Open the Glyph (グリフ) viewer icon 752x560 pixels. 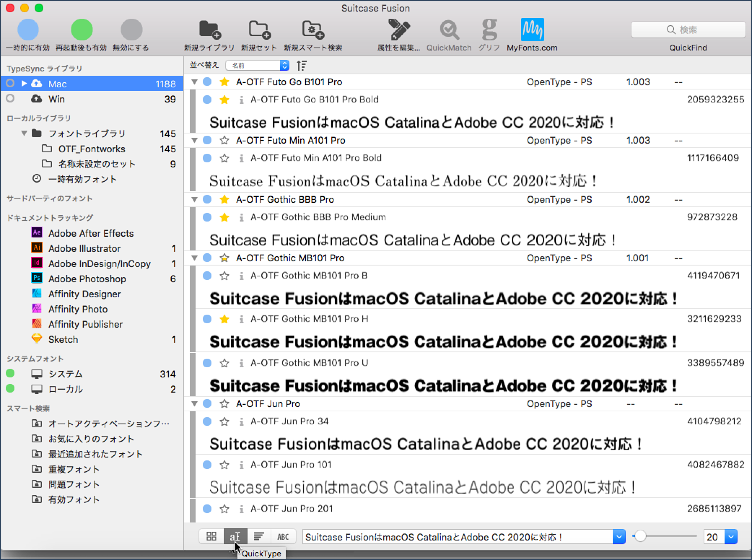(x=489, y=30)
